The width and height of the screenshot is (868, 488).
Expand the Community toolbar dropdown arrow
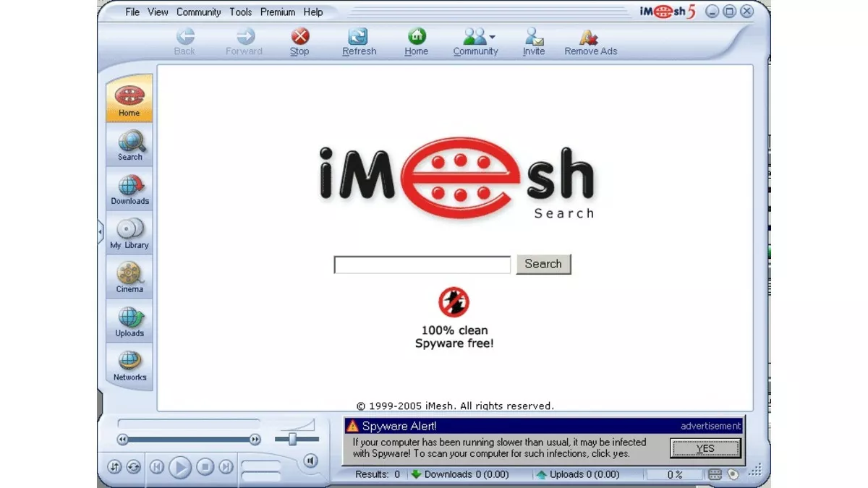pos(492,37)
